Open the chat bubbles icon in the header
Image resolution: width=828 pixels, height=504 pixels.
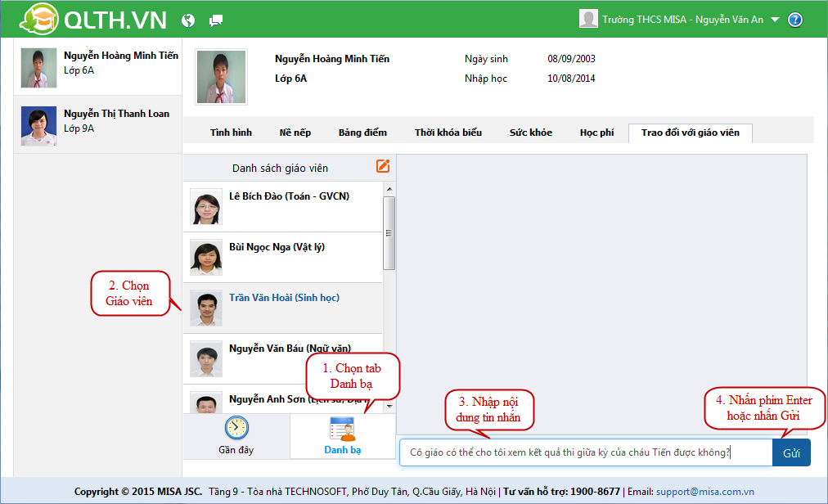[216, 21]
